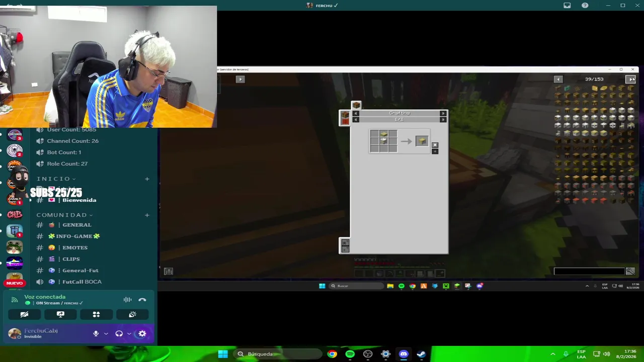Add a channel to COMUNIDAD category
The image size is (644, 362).
tap(147, 215)
